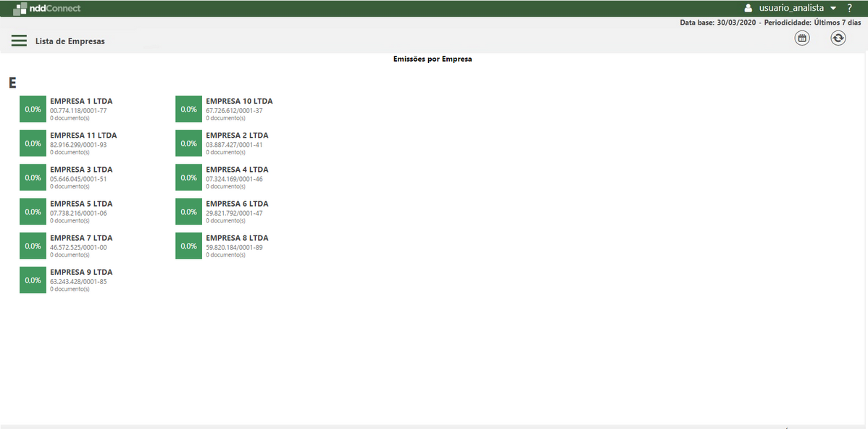Select EMPRESA 9 LTDA tile
This screenshot has width=868, height=429.
pyautogui.click(x=80, y=272)
